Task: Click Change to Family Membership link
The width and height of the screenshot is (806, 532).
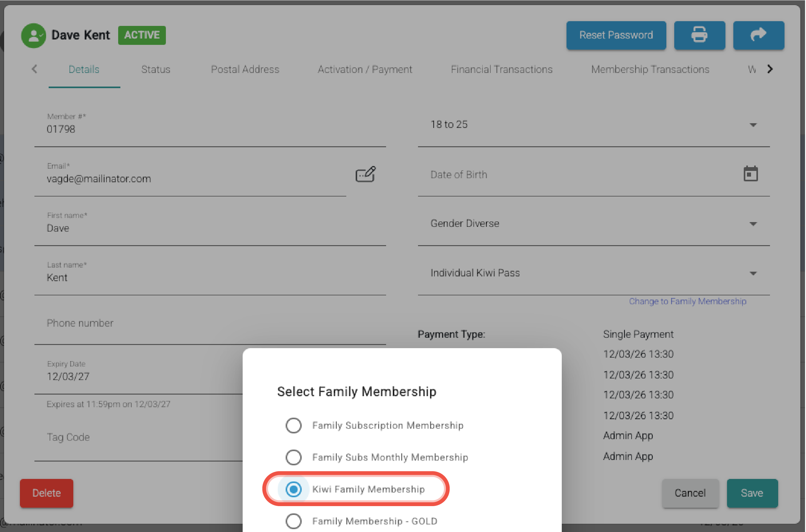Action: 687,301
